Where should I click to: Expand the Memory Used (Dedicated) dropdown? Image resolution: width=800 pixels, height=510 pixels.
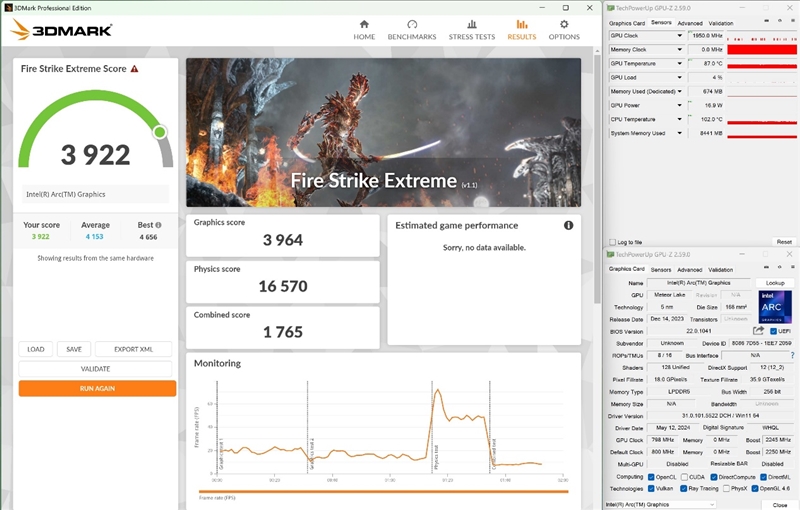pyautogui.click(x=680, y=91)
